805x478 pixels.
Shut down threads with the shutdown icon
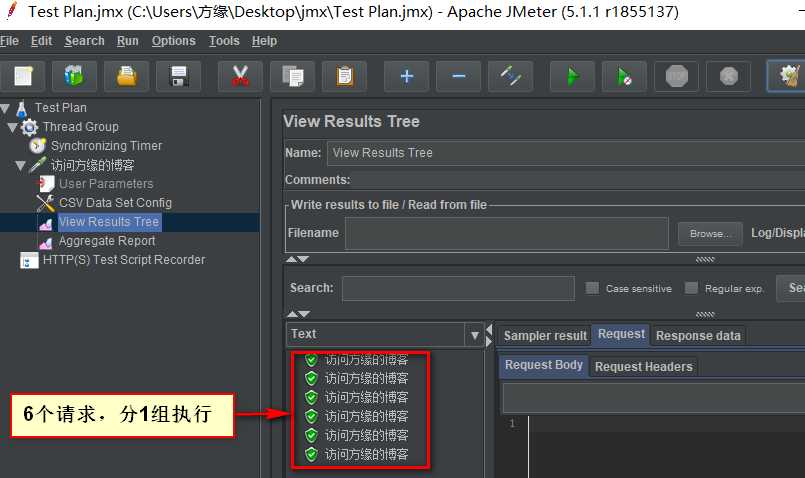coord(729,77)
